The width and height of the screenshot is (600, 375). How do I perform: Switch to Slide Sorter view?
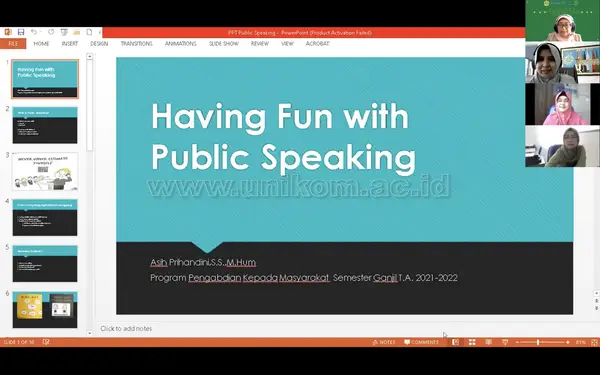click(x=472, y=342)
